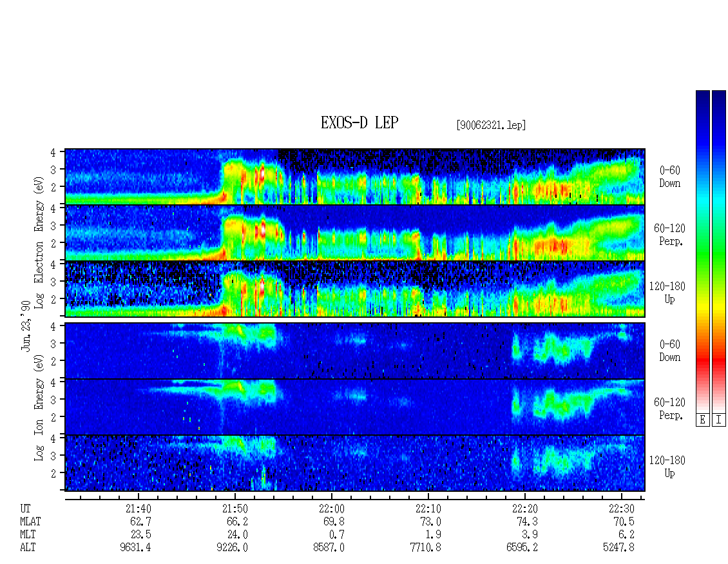
Task: Click the MLAT value 62.7
Action: pyautogui.click(x=140, y=521)
